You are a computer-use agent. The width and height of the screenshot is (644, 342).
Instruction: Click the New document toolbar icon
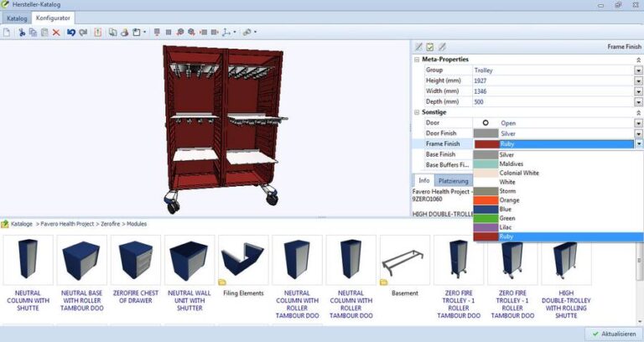(7, 32)
